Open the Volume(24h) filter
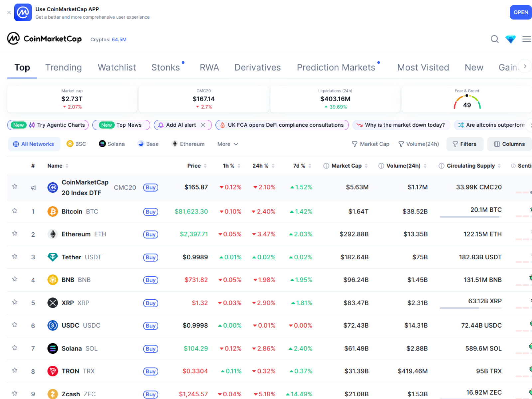The width and height of the screenshot is (532, 399). (419, 144)
